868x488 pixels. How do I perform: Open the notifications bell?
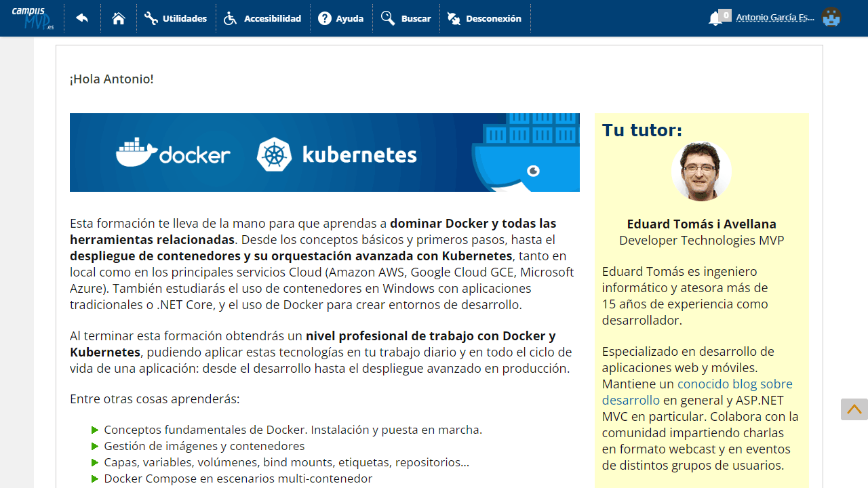point(715,19)
